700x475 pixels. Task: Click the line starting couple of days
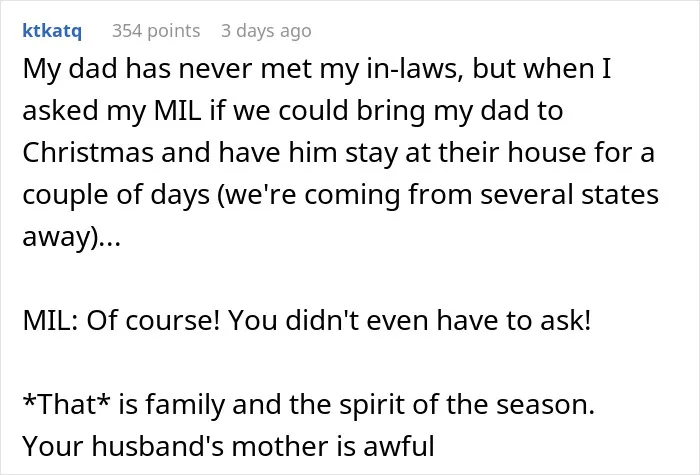point(340,195)
